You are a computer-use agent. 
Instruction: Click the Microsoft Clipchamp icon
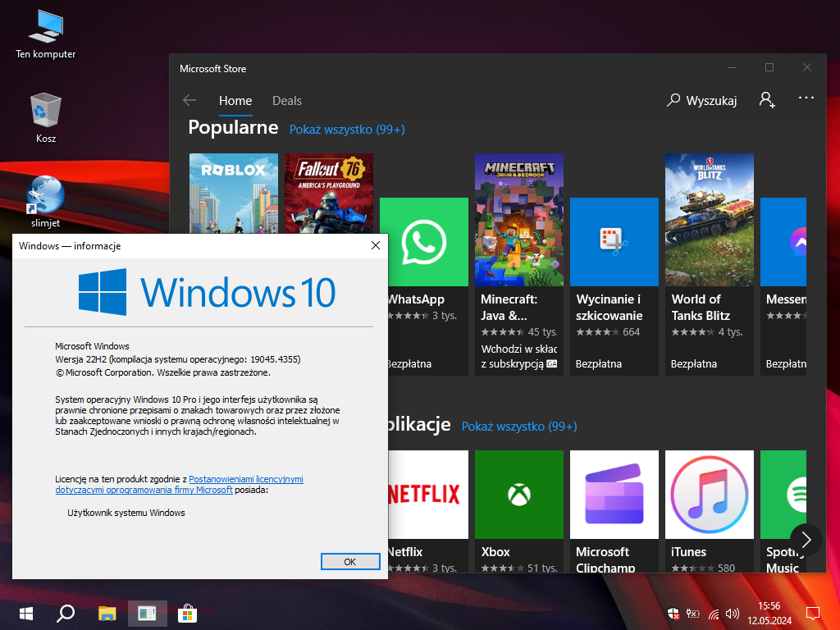[x=614, y=495]
